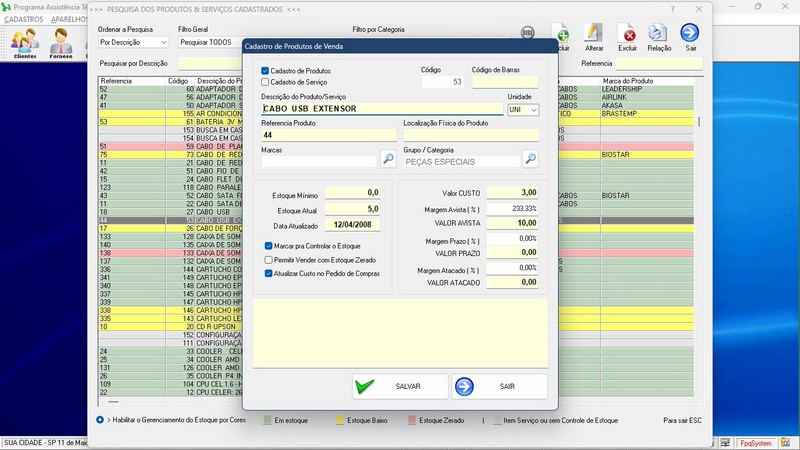Click the SALVAR button
The width and height of the screenshot is (800, 450).
pyautogui.click(x=398, y=386)
